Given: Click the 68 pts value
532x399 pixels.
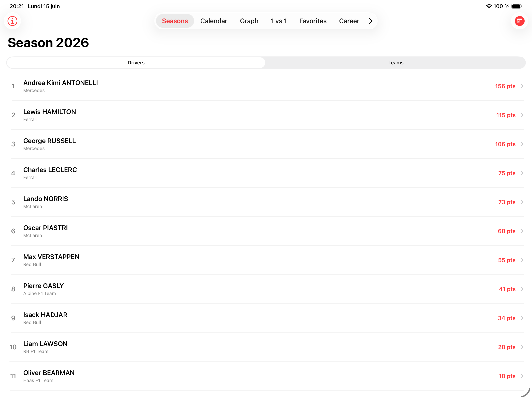Looking at the screenshot, I should (506, 231).
